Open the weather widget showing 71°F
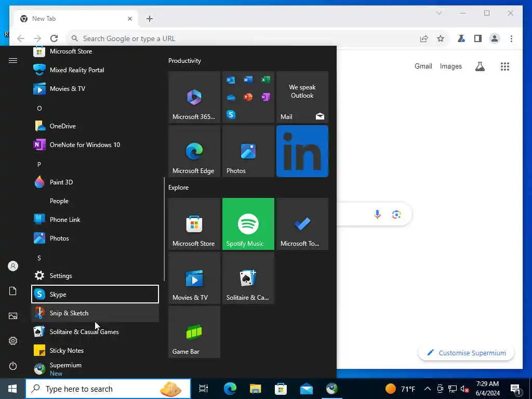532x399 pixels. tap(400, 389)
